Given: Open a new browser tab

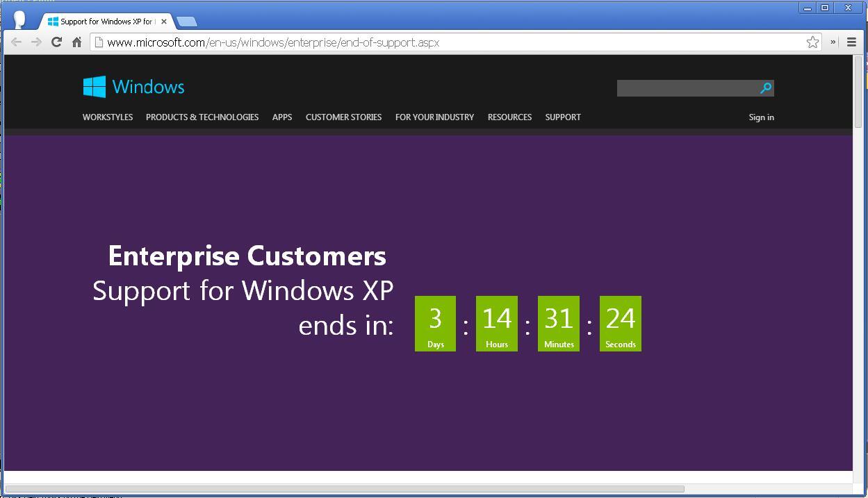Looking at the screenshot, I should pyautogui.click(x=186, y=22).
